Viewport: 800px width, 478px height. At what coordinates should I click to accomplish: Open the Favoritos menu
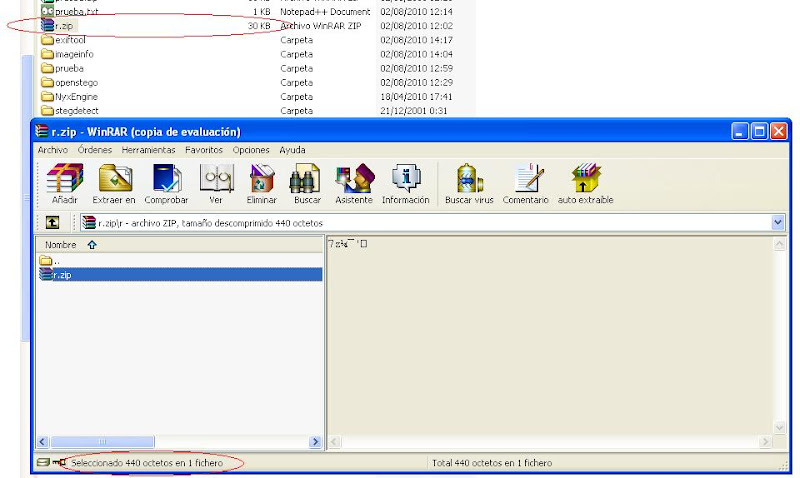point(204,150)
